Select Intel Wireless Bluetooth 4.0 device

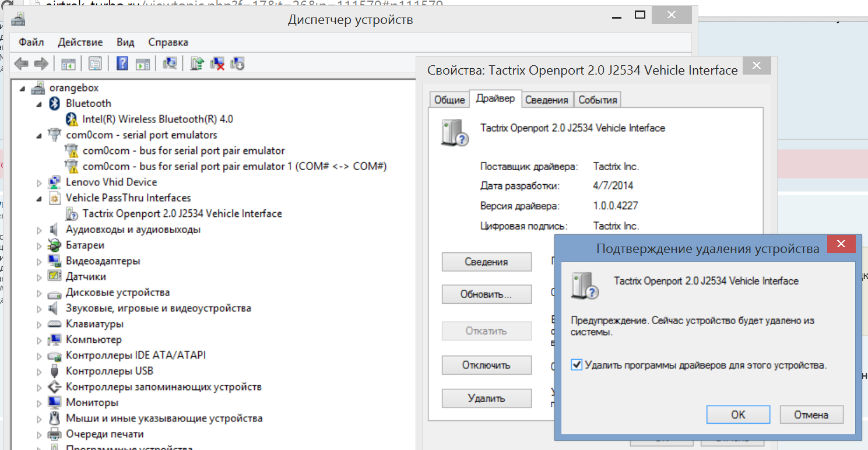pos(157,119)
